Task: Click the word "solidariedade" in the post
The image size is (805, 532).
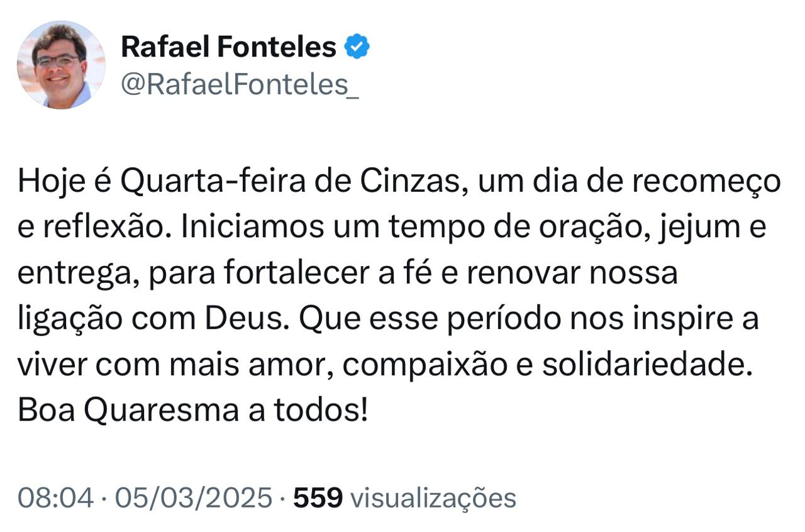Action: [x=647, y=366]
